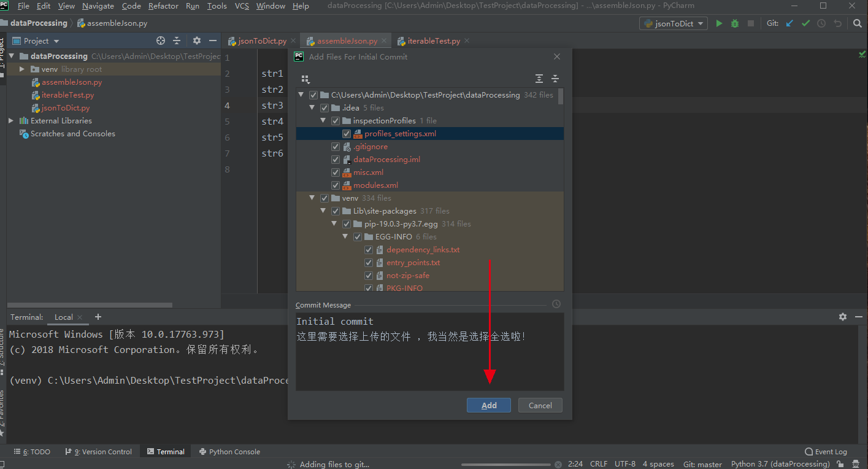Image resolution: width=868 pixels, height=469 pixels.
Task: Collapse the EGG-INFO node
Action: (x=345, y=237)
